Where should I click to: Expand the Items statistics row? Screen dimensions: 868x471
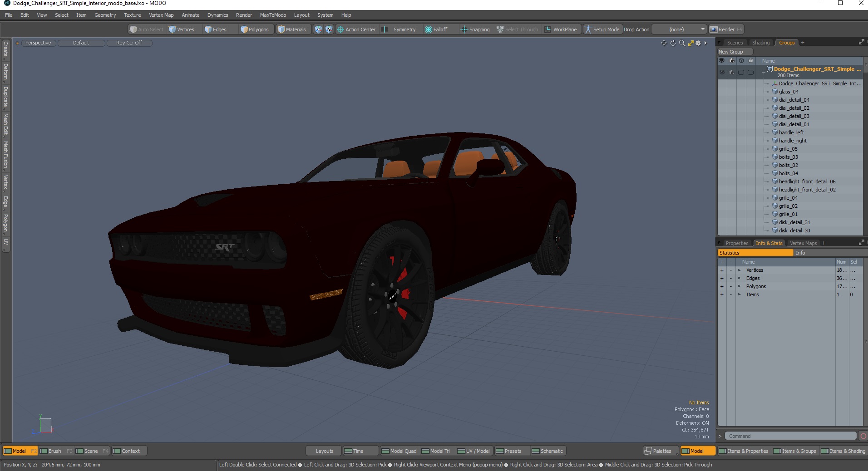pos(739,295)
